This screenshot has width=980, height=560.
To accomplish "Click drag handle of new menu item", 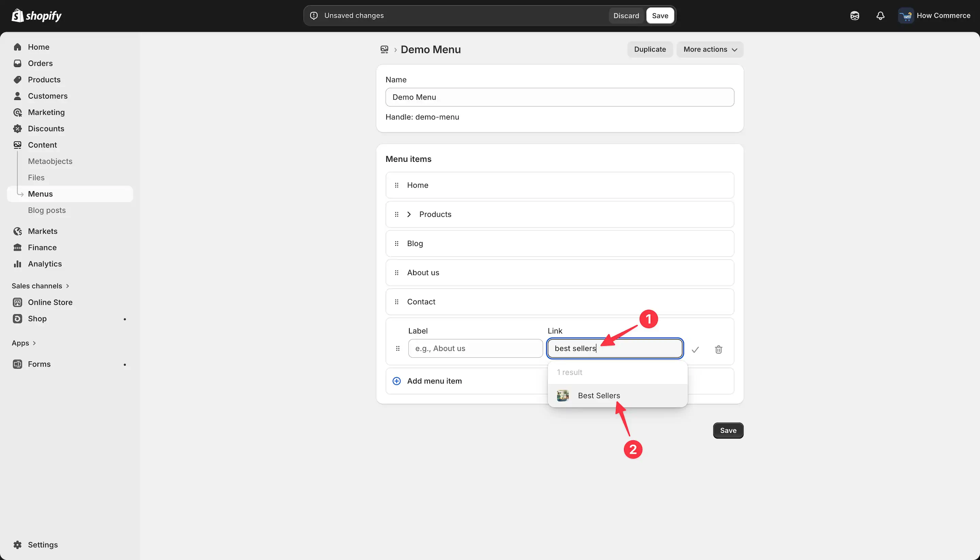I will coord(398,349).
